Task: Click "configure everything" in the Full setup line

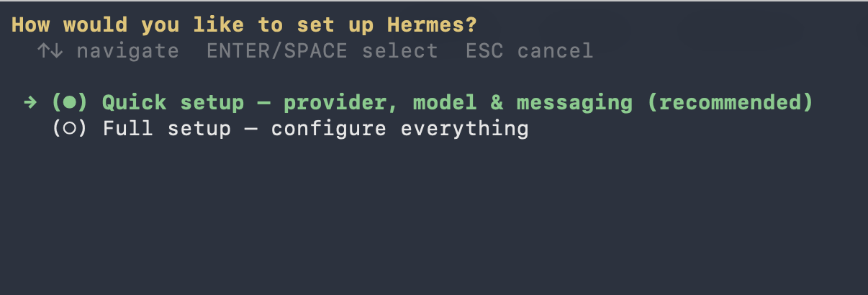Action: [399, 130]
